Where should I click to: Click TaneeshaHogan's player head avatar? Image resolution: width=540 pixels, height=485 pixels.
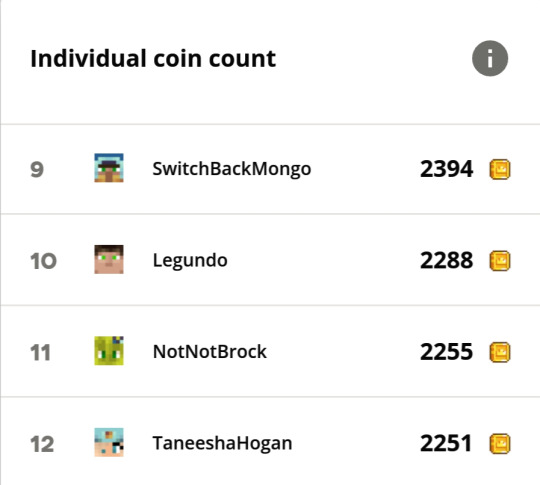[x=109, y=442]
